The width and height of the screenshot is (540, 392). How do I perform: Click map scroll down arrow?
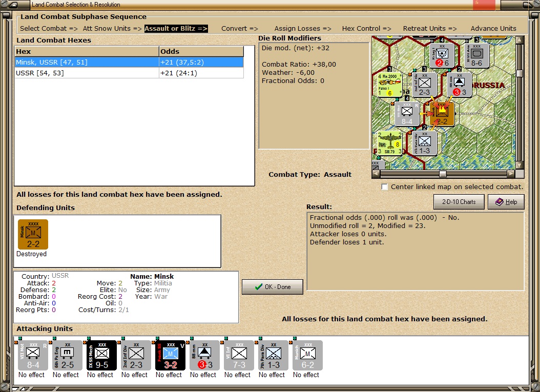click(520, 166)
